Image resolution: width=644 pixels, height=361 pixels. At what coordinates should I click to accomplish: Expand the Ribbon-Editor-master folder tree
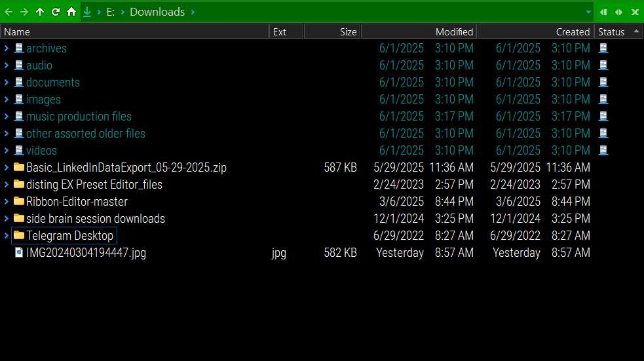pos(7,202)
